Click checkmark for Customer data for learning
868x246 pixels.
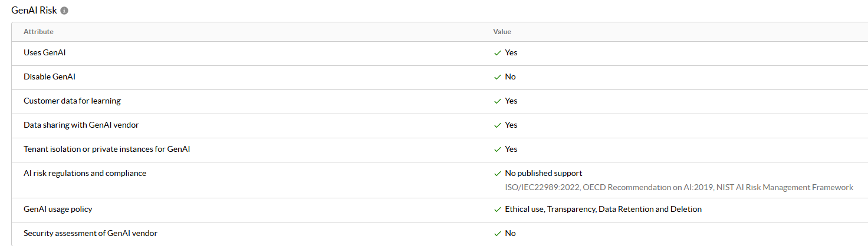point(498,101)
